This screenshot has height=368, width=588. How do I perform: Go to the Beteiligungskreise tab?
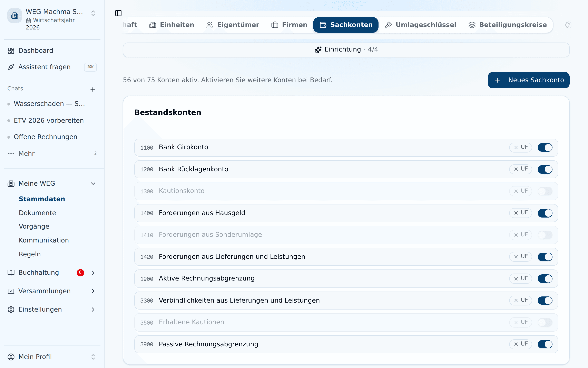coord(508,25)
